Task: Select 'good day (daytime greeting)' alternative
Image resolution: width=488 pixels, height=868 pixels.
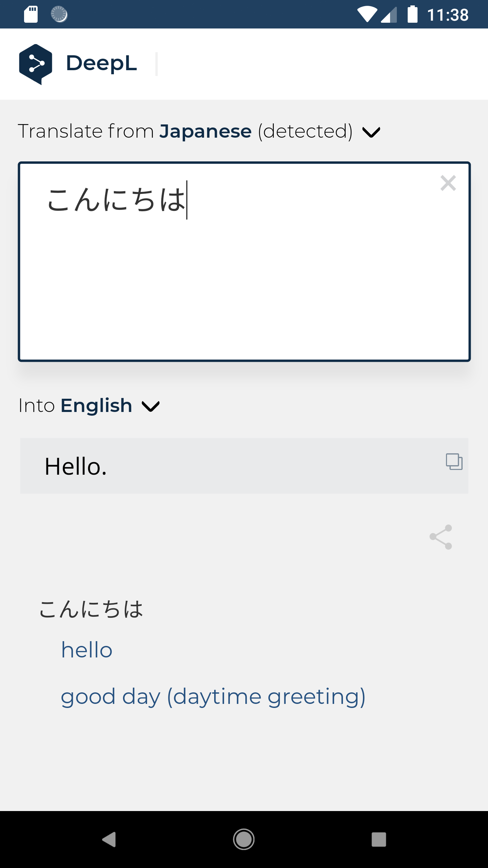Action: pyautogui.click(x=213, y=697)
